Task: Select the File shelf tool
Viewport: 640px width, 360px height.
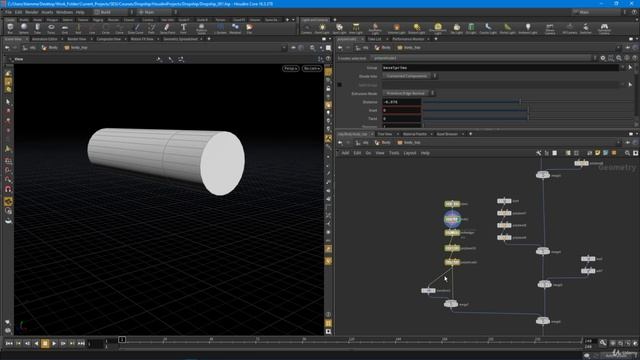Action: [249, 29]
